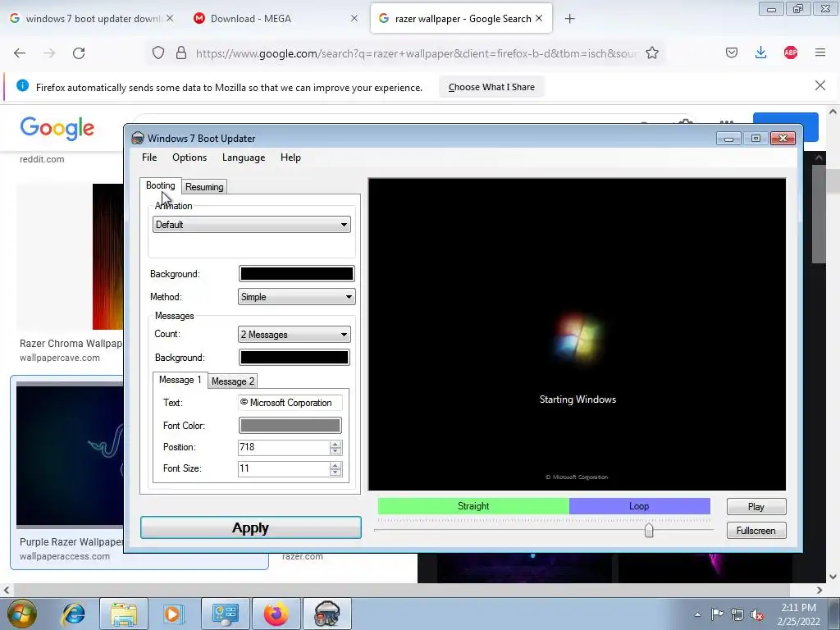Click the boot animation preview area
Screen dimensions: 840x630
click(577, 335)
